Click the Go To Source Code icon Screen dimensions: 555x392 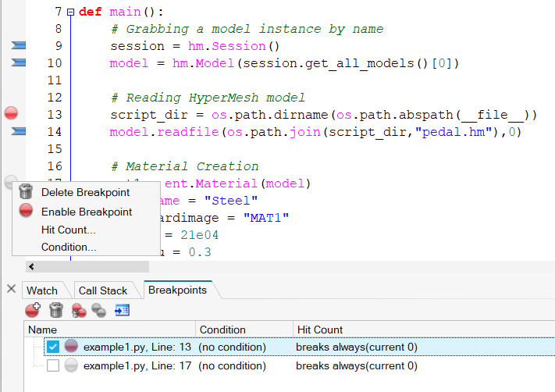click(122, 310)
